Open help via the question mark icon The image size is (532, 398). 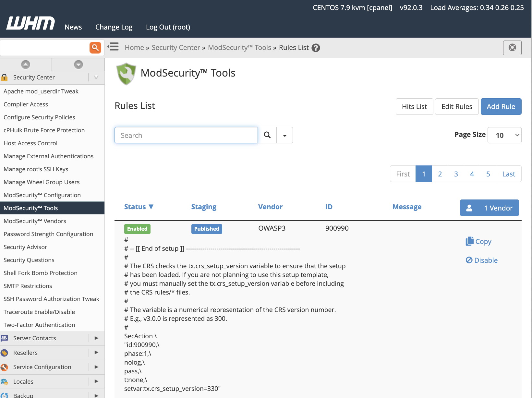[x=316, y=48]
